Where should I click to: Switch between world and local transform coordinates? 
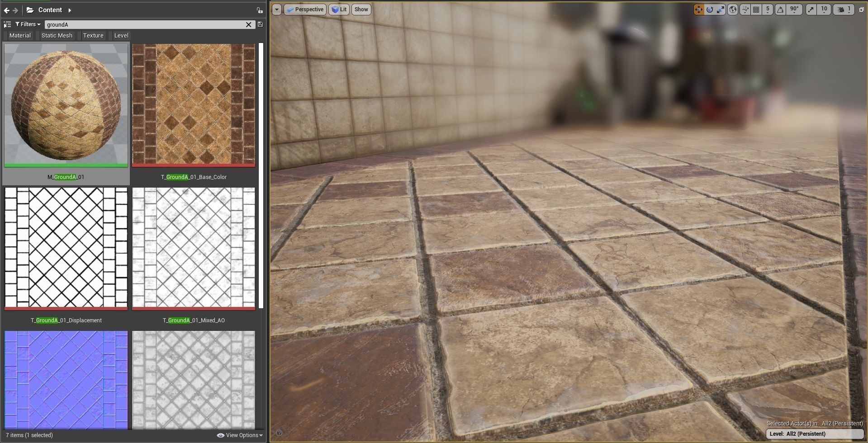[x=733, y=9]
